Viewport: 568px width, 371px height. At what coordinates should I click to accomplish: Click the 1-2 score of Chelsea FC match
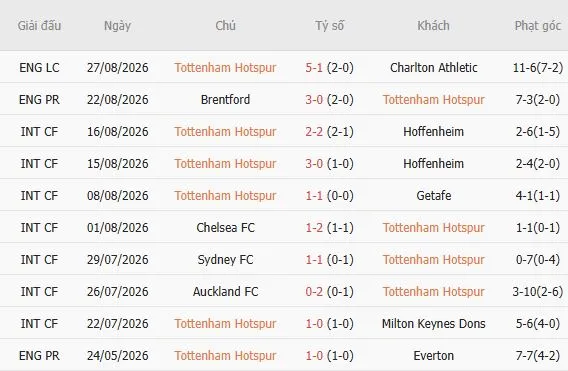pos(314,228)
